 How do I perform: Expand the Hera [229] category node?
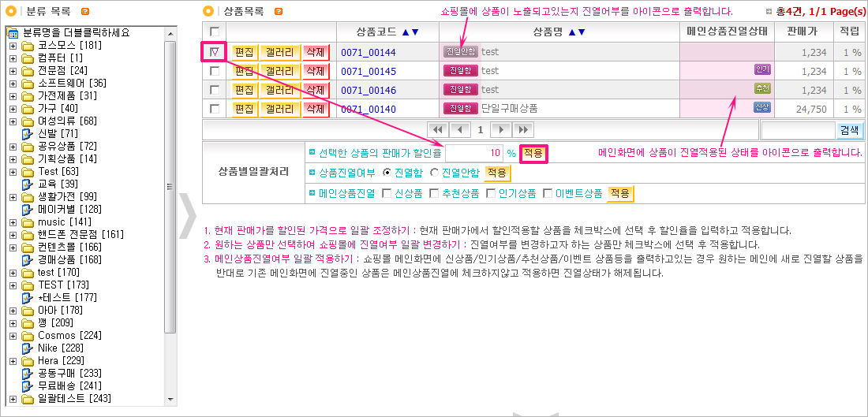click(x=13, y=360)
